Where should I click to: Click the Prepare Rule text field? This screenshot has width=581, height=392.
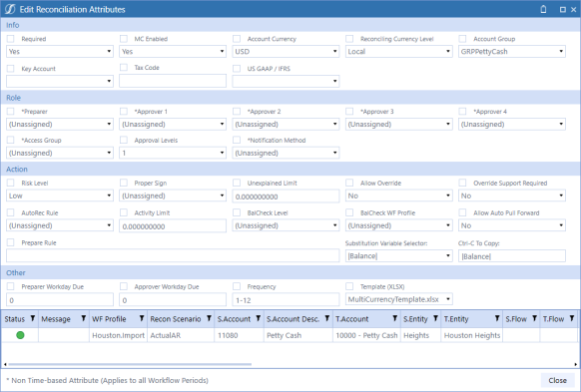click(173, 255)
